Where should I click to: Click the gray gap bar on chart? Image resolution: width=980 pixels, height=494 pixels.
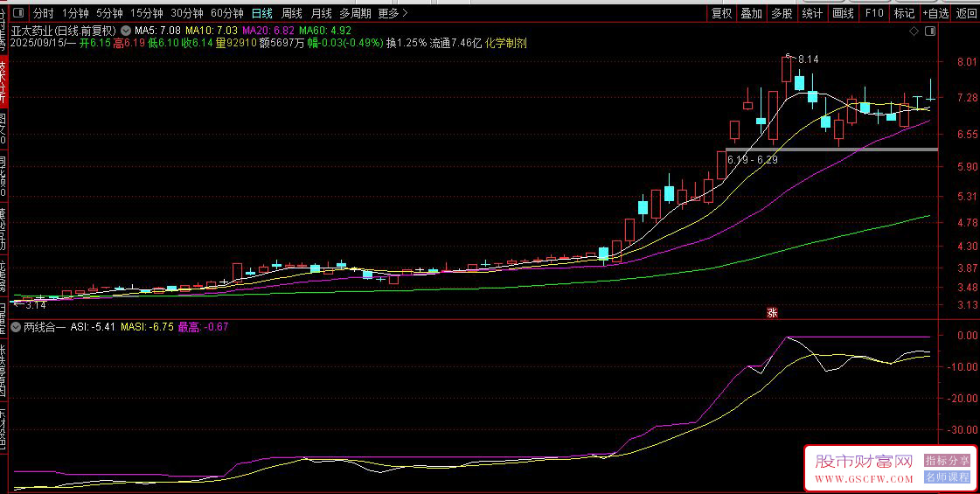(831, 150)
